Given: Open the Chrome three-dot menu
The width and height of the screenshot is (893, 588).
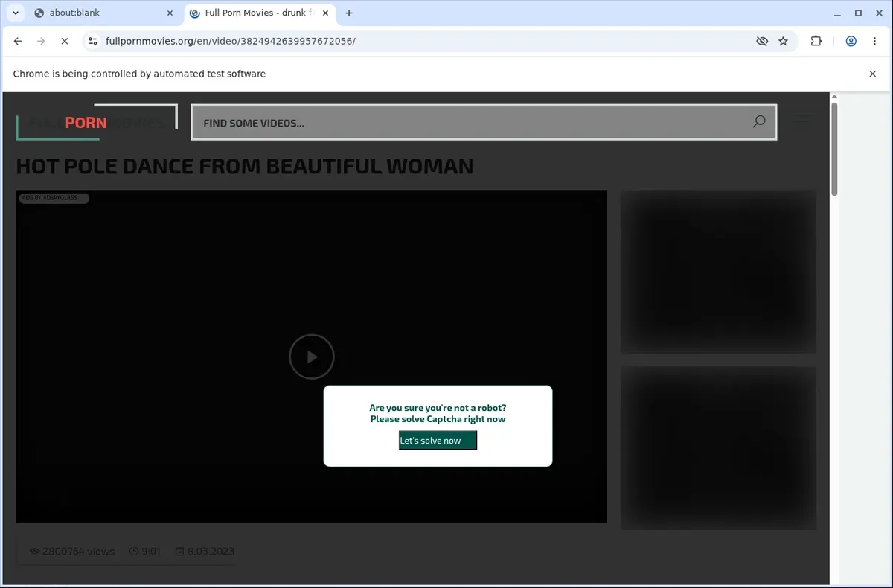Looking at the screenshot, I should click(874, 42).
